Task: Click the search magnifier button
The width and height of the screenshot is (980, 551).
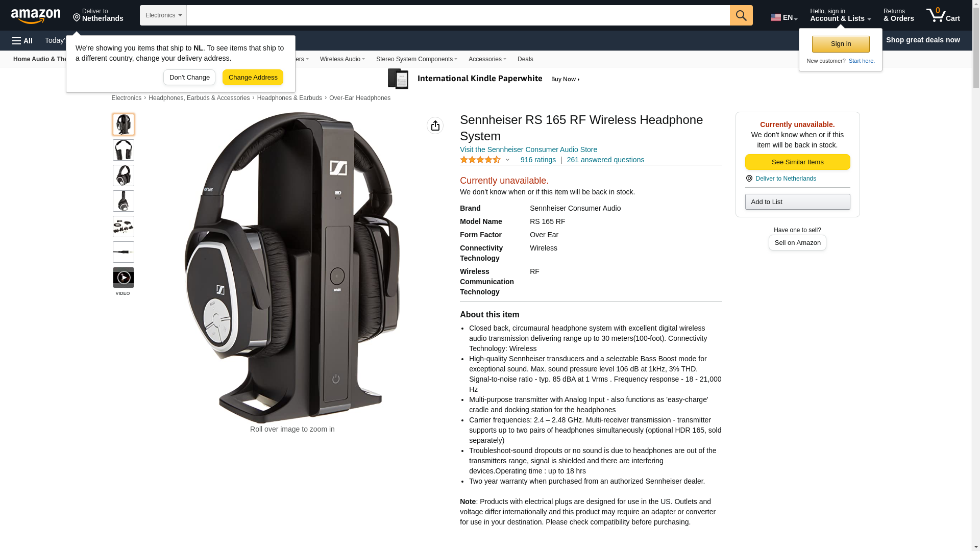Action: (741, 15)
